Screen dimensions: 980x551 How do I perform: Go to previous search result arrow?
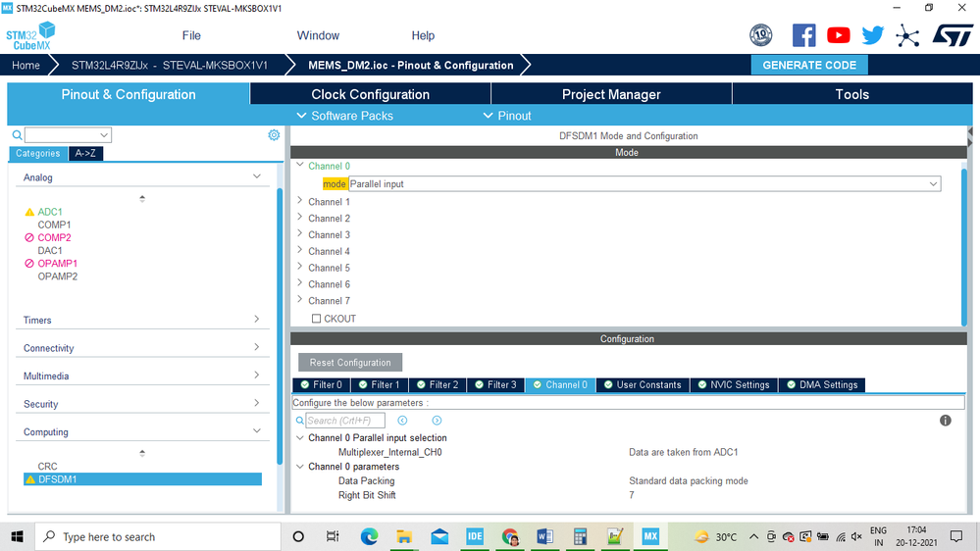click(402, 421)
